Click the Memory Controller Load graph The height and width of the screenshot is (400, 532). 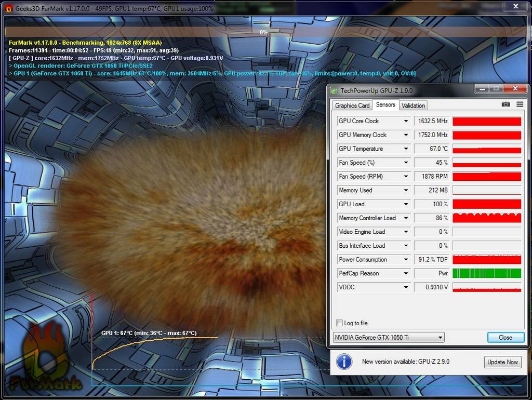[487, 218]
